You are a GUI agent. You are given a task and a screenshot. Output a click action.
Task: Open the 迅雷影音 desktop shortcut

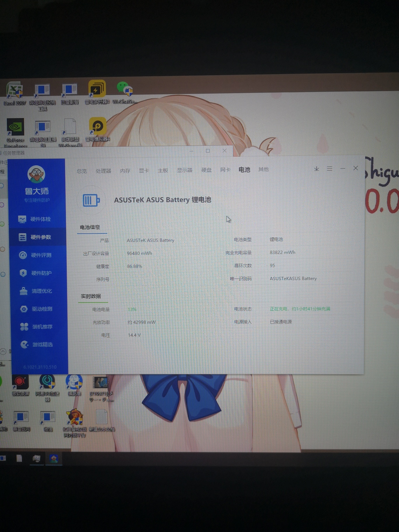point(70,94)
